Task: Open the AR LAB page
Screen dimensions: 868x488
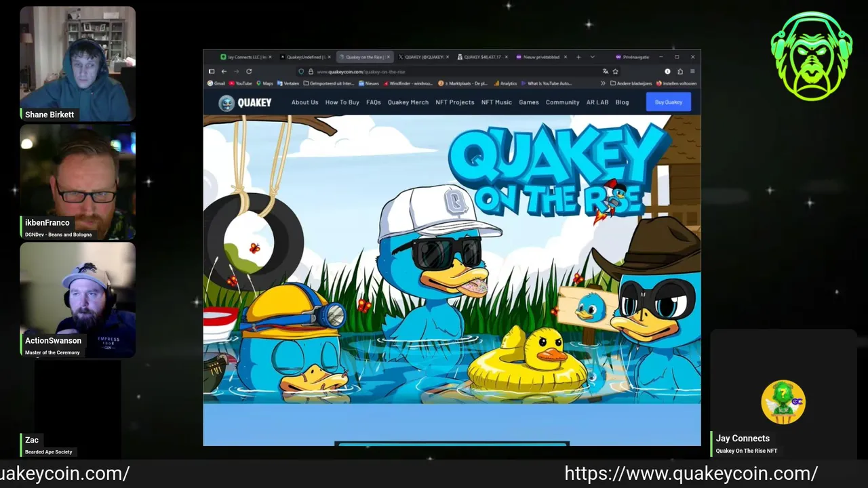Action: (x=597, y=102)
